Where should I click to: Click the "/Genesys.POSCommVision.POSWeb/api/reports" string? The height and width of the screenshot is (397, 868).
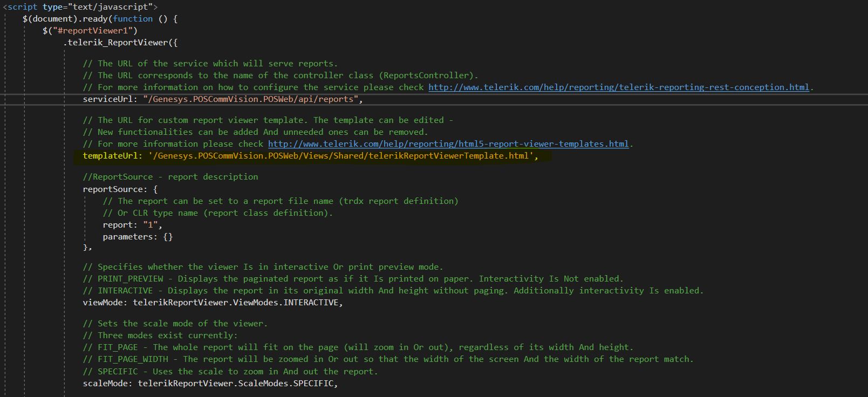(251, 99)
